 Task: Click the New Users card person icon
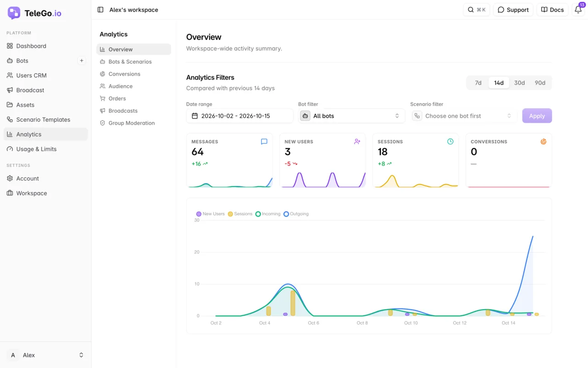click(357, 142)
